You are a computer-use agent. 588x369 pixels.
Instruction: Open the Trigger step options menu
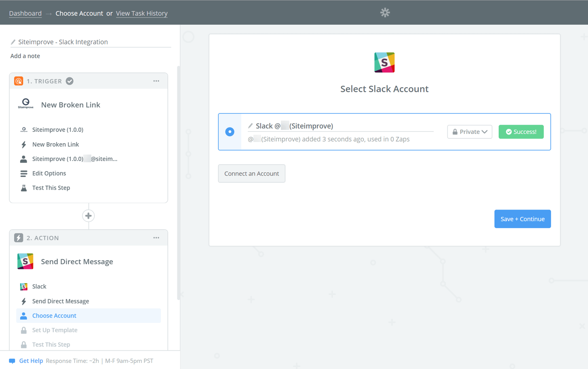pos(156,81)
